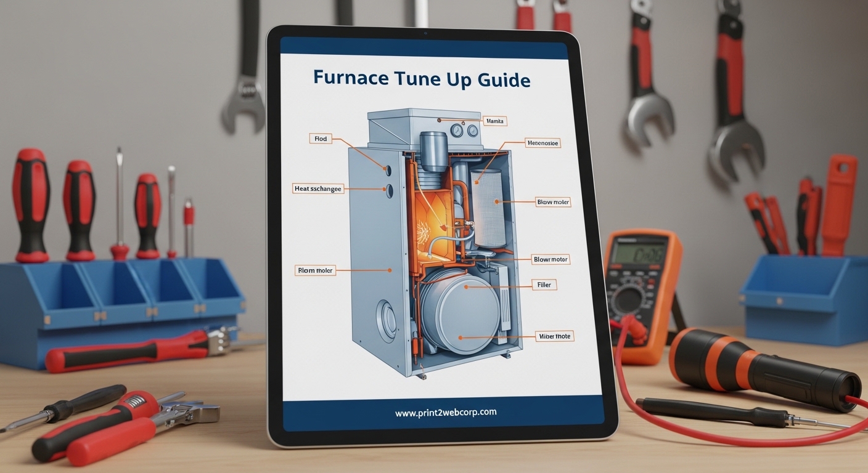The height and width of the screenshot is (473, 868).
Task: Select the "Heat sschangee" diagram label
Action: point(318,188)
